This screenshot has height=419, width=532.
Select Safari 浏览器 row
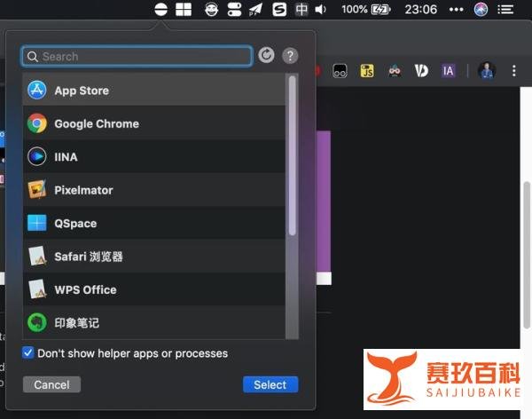(x=154, y=257)
